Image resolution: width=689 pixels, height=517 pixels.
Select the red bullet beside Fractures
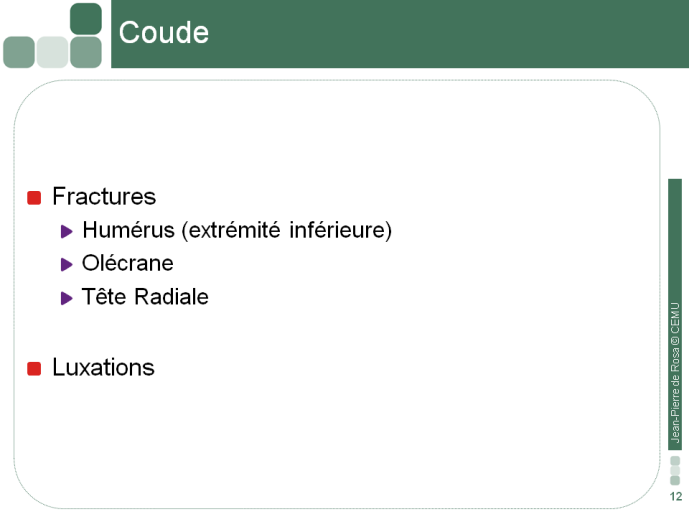34,198
